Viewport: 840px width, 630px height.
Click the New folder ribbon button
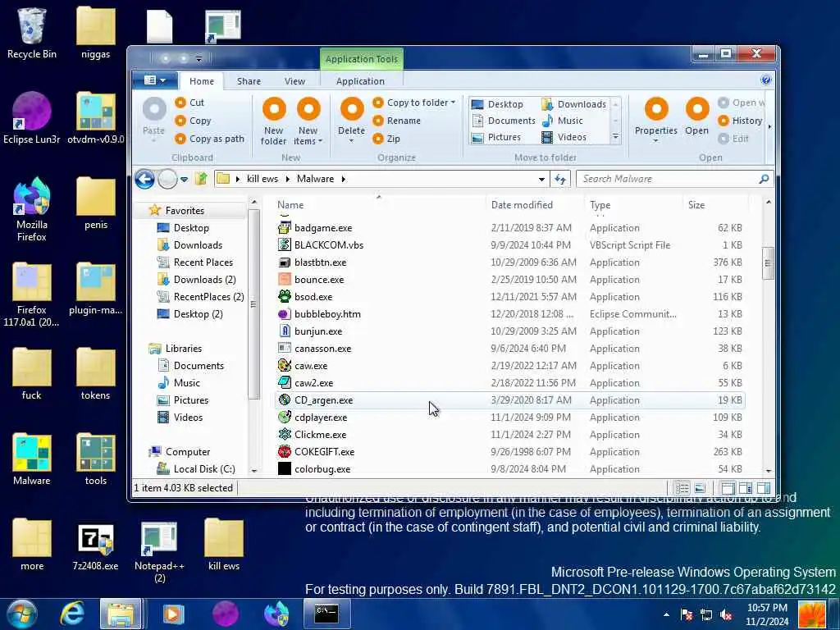click(x=274, y=121)
